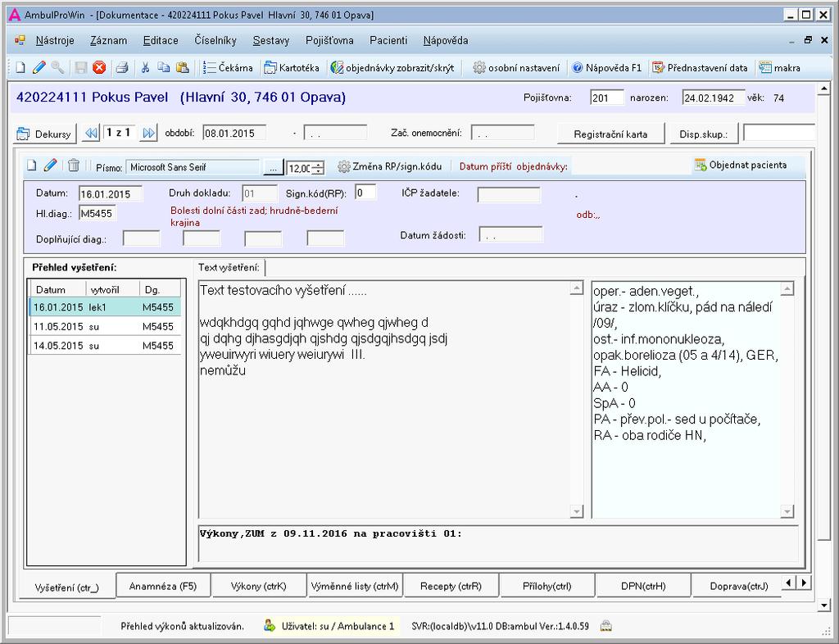Open makra in toolbar
The height and width of the screenshot is (644, 839).
click(780, 68)
